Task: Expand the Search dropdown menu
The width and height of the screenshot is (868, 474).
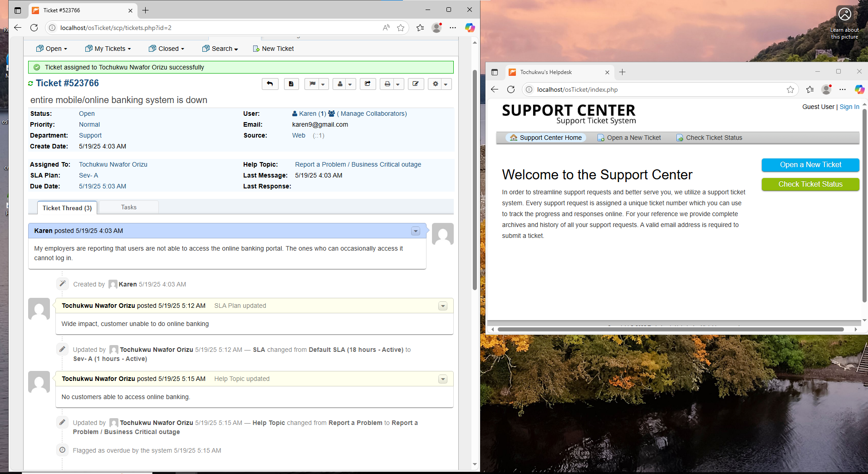Action: coord(220,49)
